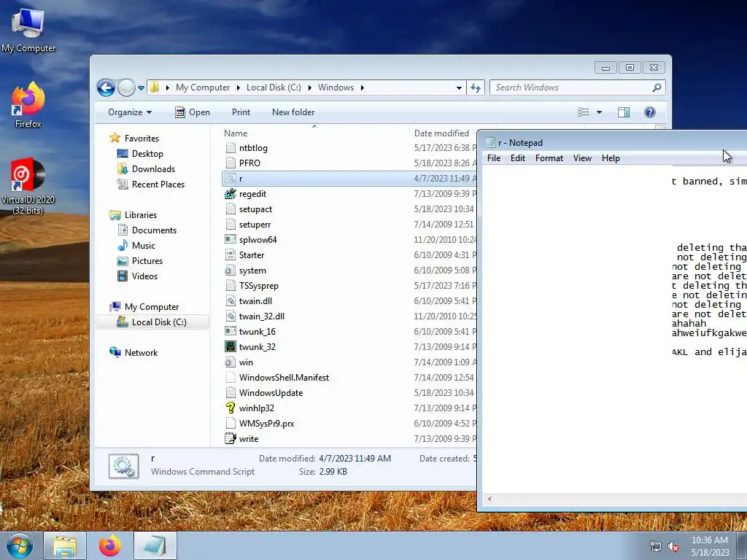The height and width of the screenshot is (560, 747).
Task: Open Notepad Format menu
Action: tap(549, 158)
